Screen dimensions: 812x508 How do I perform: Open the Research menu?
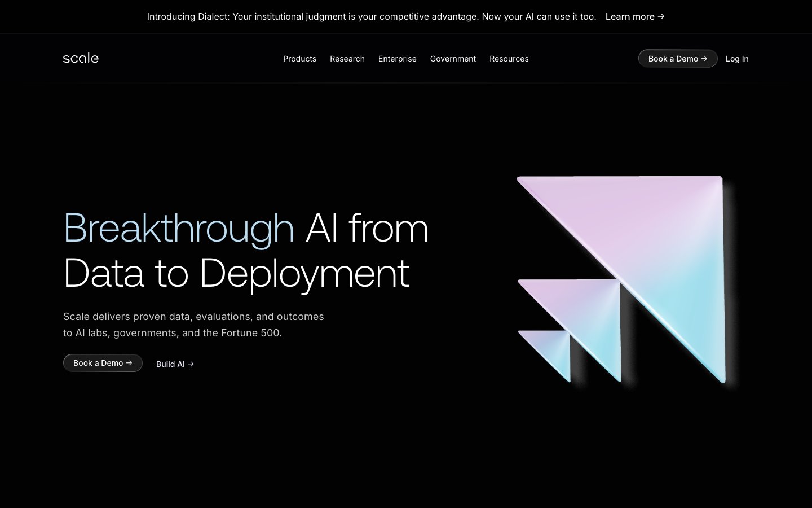pyautogui.click(x=347, y=59)
